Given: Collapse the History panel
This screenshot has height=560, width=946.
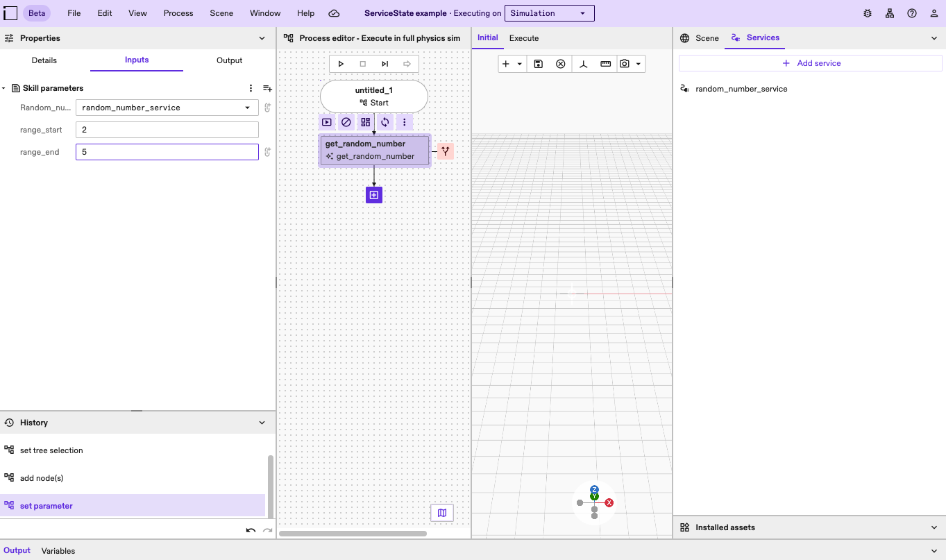Looking at the screenshot, I should [x=262, y=422].
